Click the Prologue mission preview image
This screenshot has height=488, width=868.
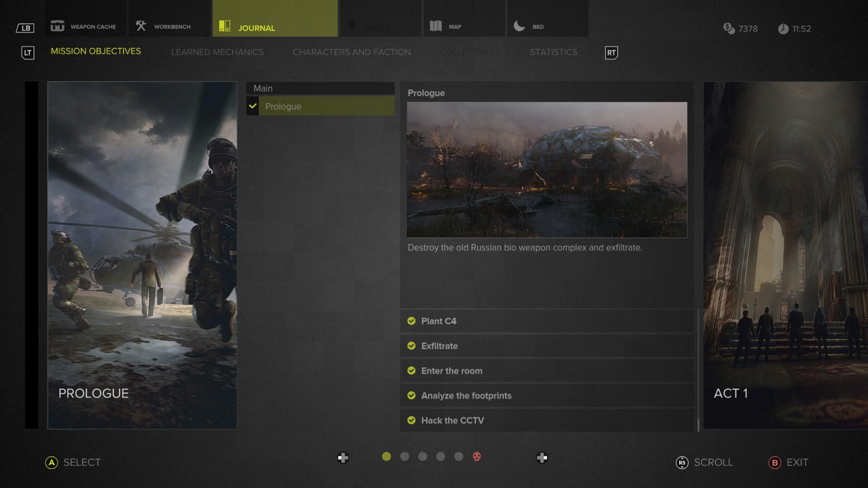point(547,170)
